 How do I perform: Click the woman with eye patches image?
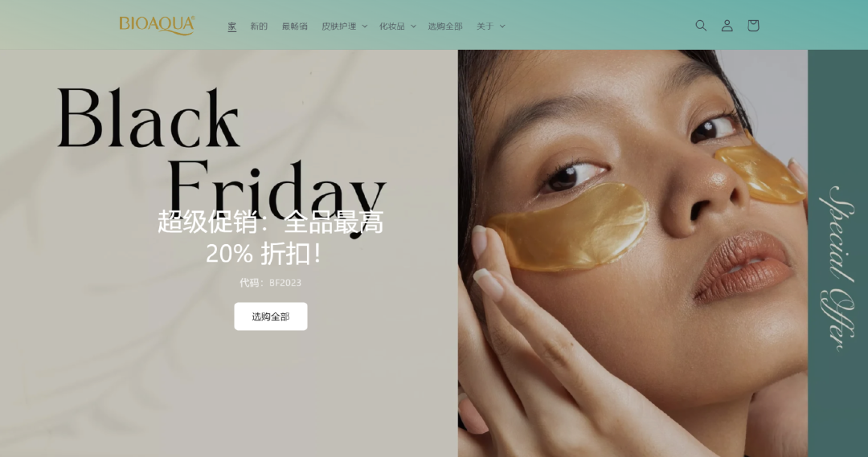(x=633, y=253)
